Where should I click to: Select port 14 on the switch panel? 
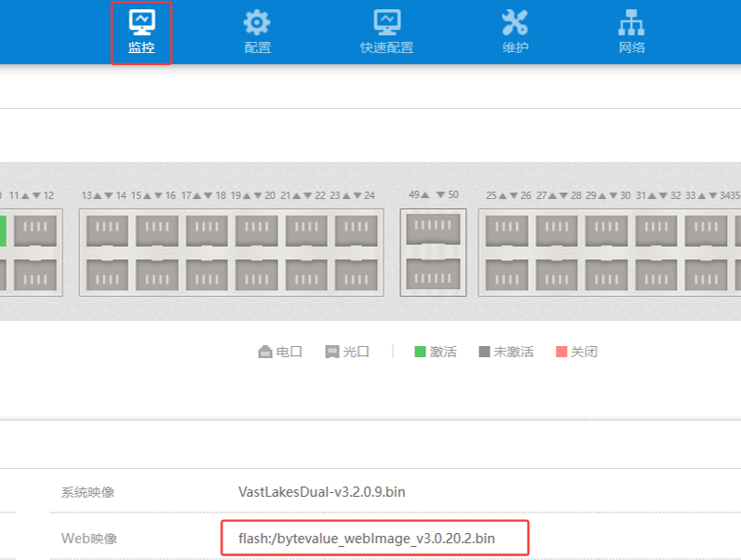107,274
